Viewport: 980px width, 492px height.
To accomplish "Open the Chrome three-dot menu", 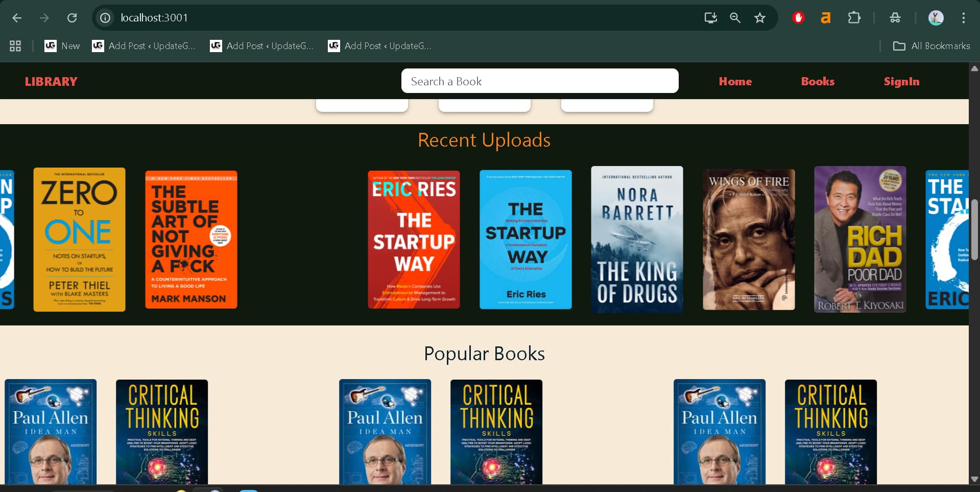I will tap(963, 18).
